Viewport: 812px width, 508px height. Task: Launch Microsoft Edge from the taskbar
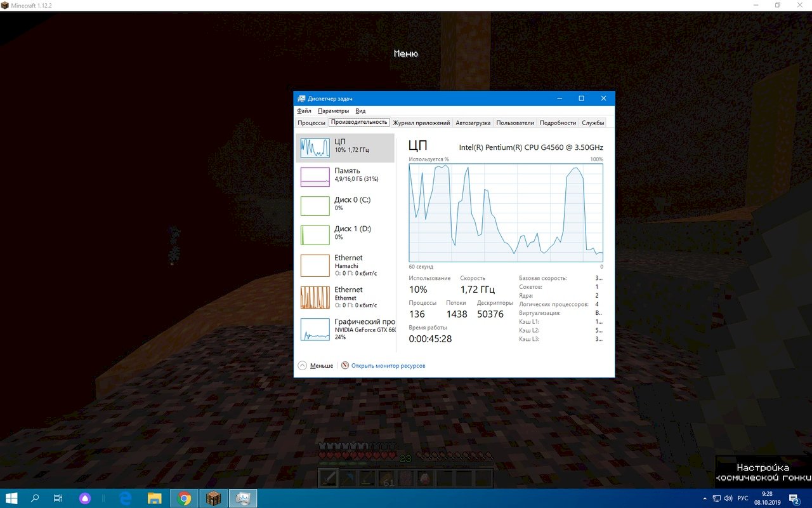pyautogui.click(x=126, y=498)
